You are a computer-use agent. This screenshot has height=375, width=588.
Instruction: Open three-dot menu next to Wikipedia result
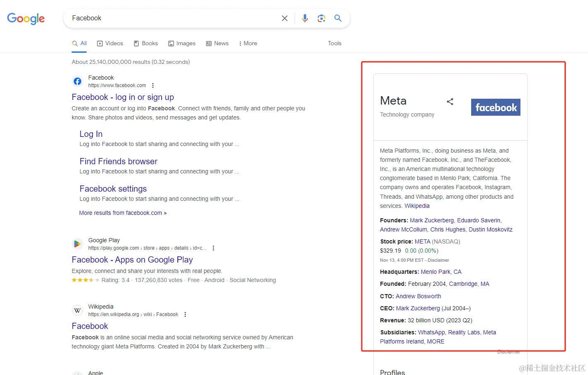pos(185,314)
